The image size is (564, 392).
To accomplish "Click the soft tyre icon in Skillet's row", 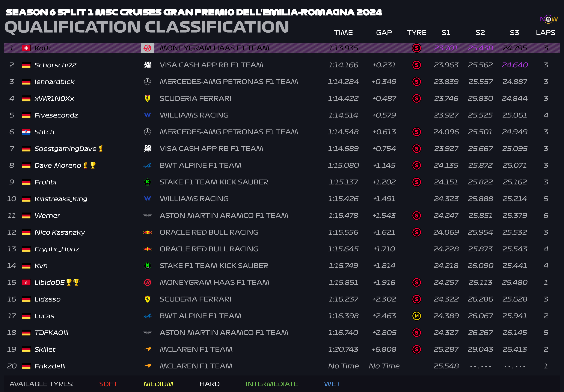I will [x=416, y=349].
